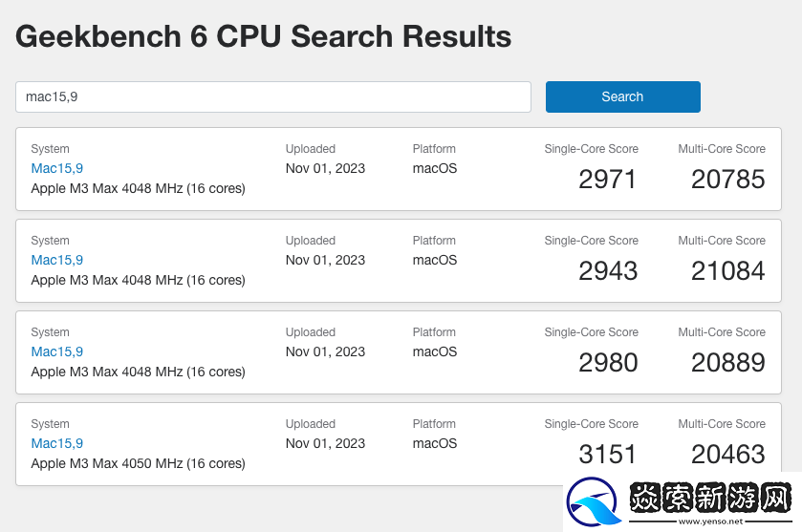Image resolution: width=802 pixels, height=532 pixels.
Task: Select the 20463 multi-core score value
Action: 728,454
